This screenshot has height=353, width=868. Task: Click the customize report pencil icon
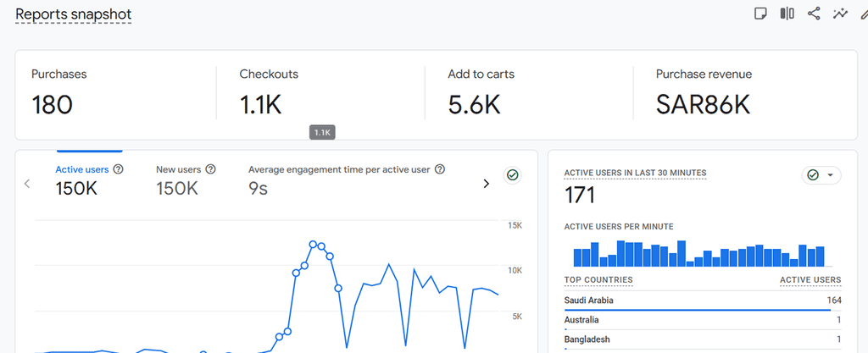click(x=864, y=14)
